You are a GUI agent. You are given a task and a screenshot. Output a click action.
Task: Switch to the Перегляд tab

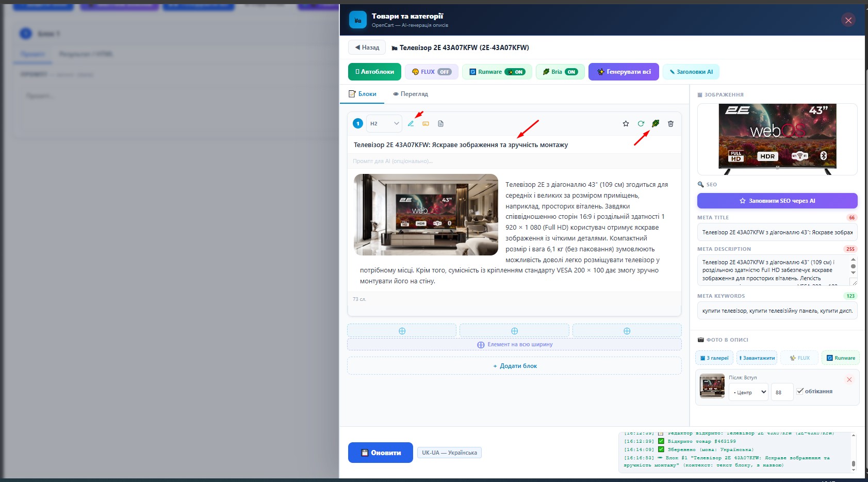(411, 94)
